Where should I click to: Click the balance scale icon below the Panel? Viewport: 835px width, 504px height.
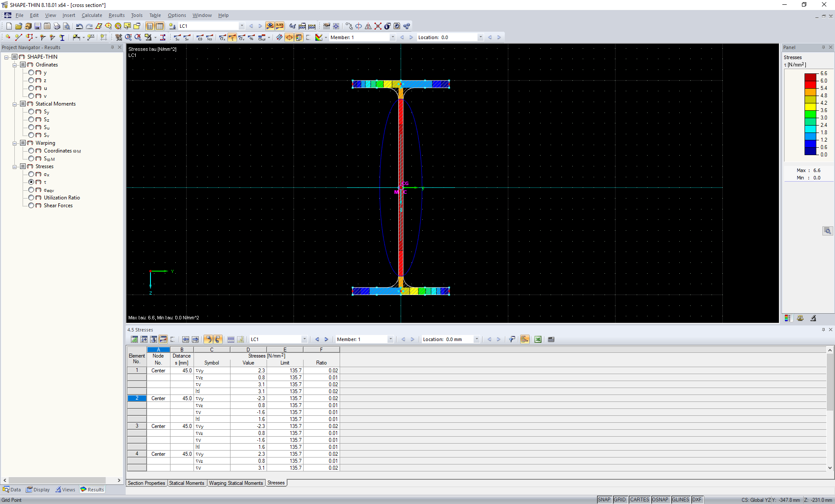click(x=800, y=318)
